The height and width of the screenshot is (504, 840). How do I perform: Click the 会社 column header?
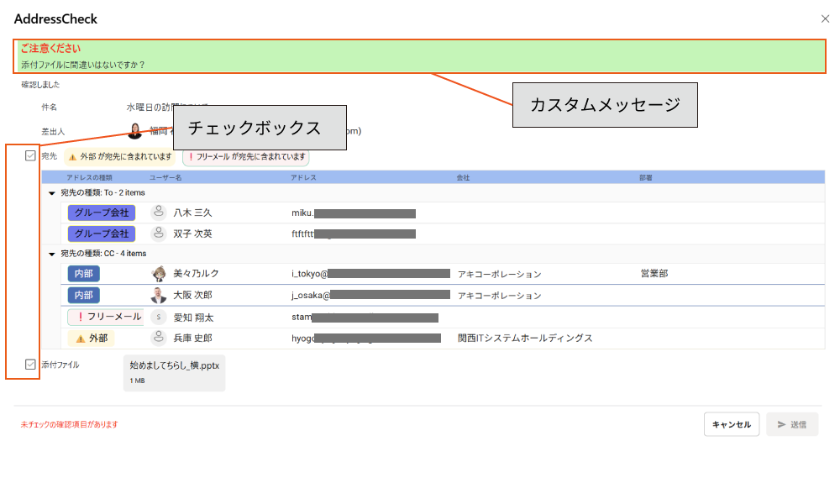click(463, 178)
